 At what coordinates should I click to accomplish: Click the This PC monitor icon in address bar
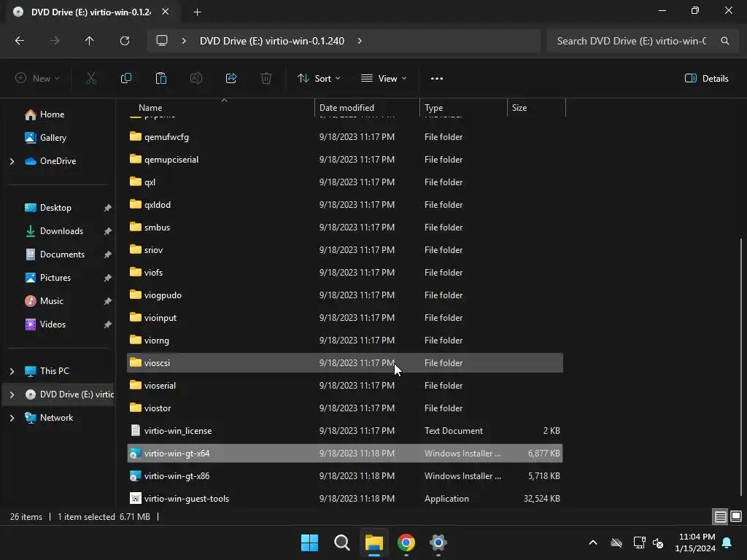pyautogui.click(x=162, y=41)
